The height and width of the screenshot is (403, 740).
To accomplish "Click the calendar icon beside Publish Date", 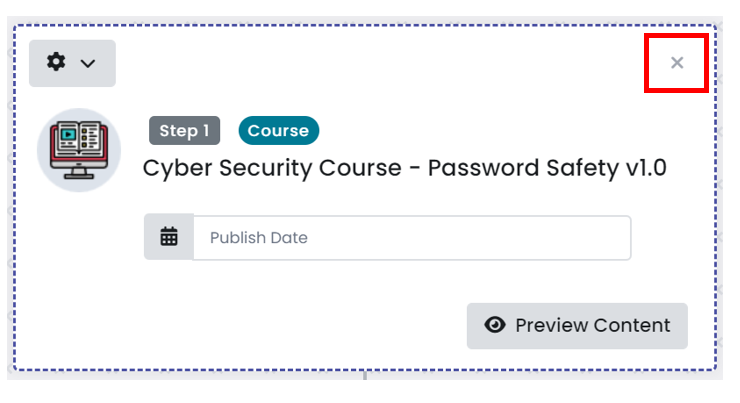I will tap(169, 237).
